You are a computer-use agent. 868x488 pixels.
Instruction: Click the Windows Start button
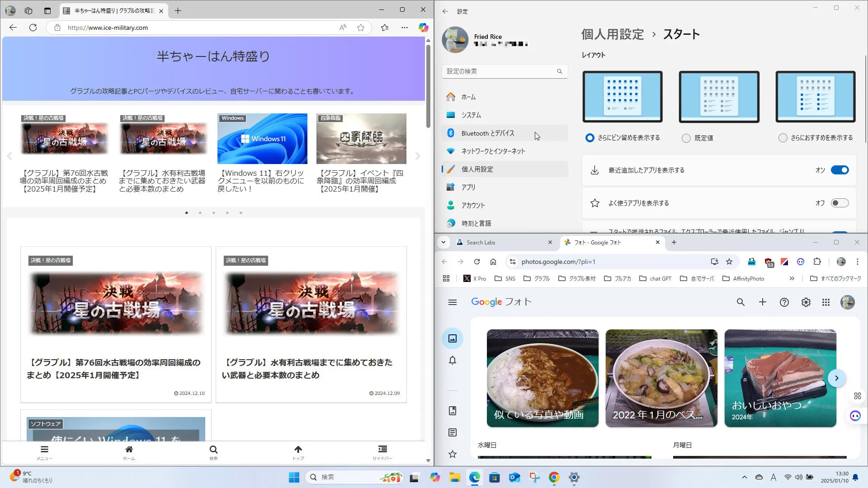tap(294, 477)
